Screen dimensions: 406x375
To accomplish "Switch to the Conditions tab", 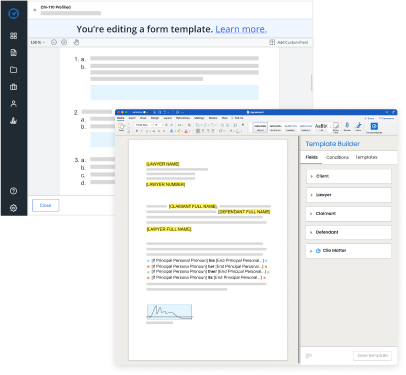I will click(x=337, y=157).
